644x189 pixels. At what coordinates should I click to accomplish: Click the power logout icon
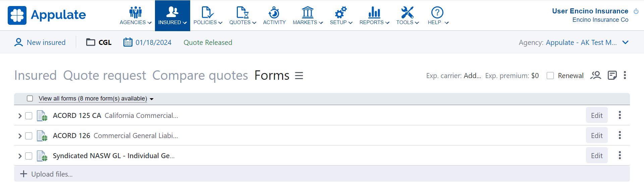pyautogui.click(x=636, y=11)
